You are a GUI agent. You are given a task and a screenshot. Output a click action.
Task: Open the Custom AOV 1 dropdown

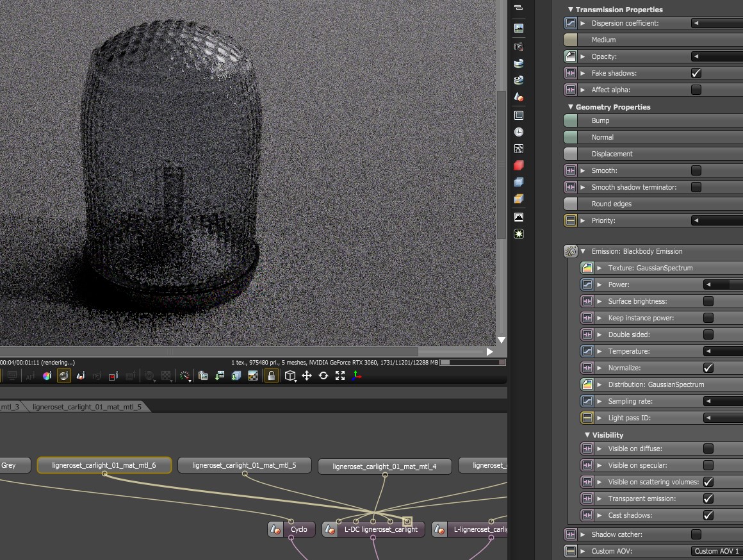716,551
